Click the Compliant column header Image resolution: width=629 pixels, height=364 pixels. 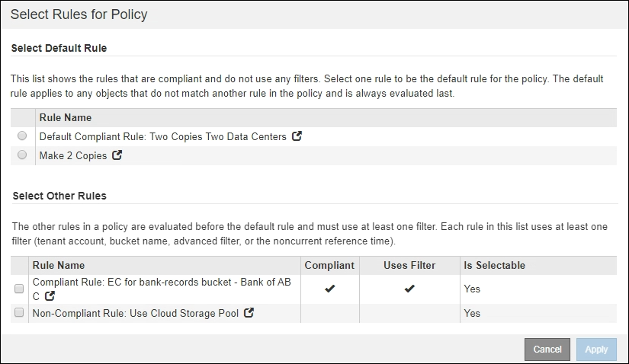329,266
